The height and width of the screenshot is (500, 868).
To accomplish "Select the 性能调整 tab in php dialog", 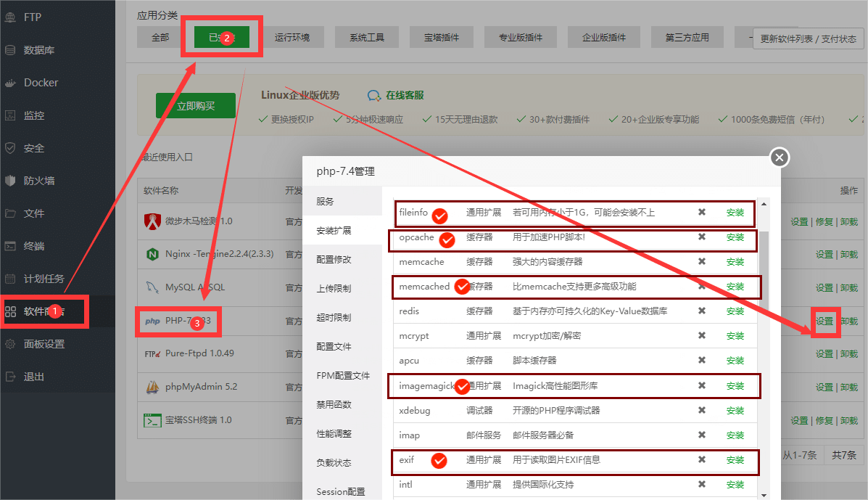I will click(334, 434).
